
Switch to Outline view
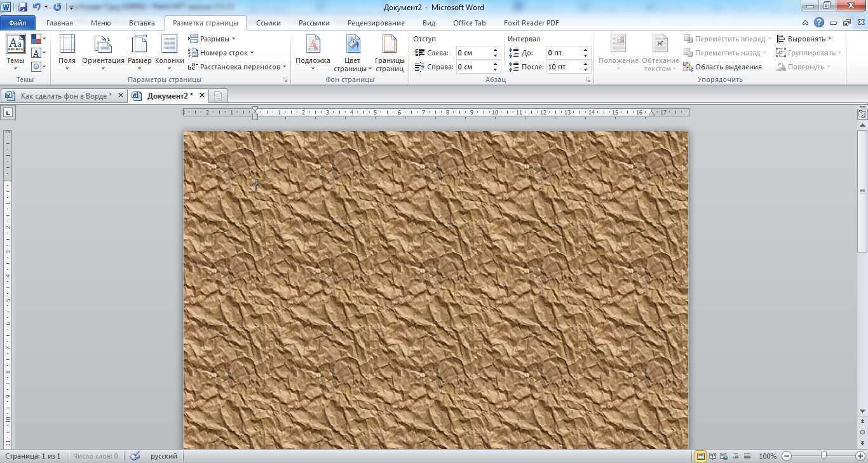[x=735, y=456]
